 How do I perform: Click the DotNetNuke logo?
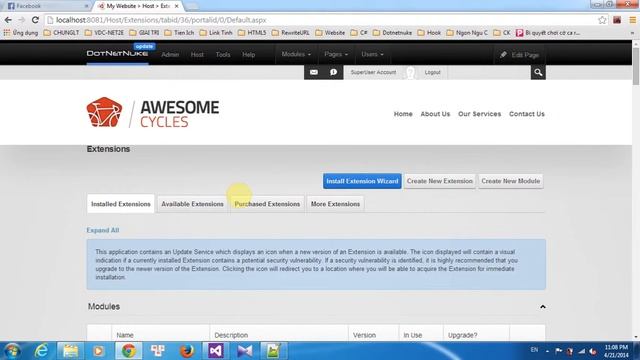tap(117, 53)
